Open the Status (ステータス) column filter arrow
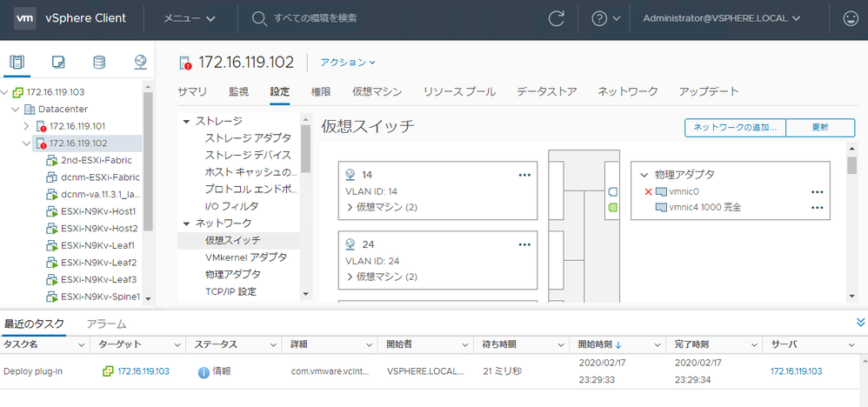This screenshot has height=407, width=868. (x=273, y=345)
